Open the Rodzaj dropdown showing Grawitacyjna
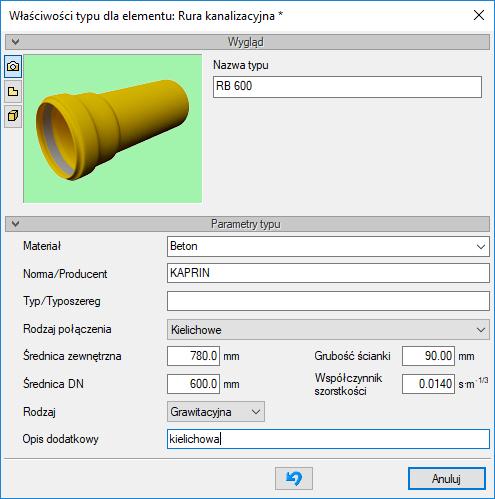 [x=216, y=412]
